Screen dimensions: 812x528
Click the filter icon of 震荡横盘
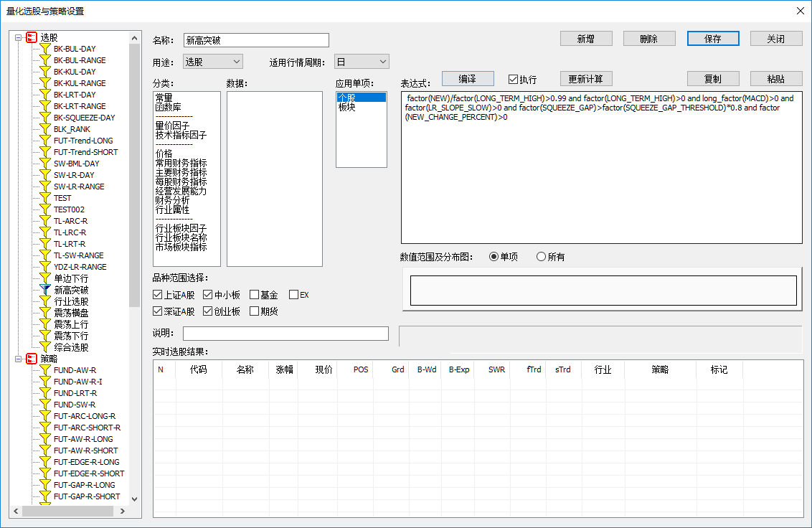[x=45, y=313]
